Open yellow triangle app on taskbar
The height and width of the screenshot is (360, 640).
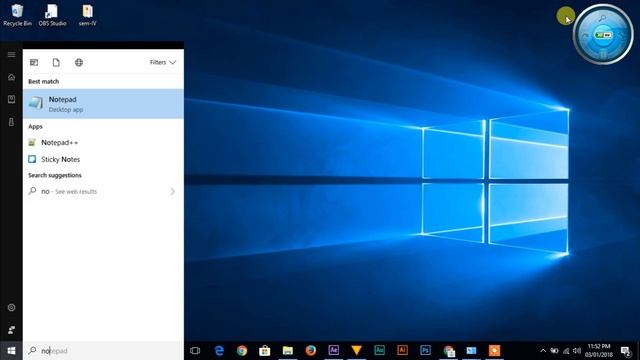[x=356, y=350]
